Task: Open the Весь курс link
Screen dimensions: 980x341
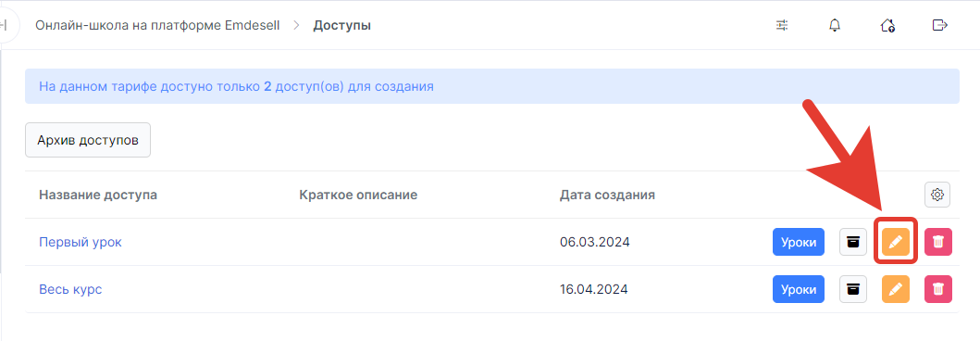Action: click(70, 290)
